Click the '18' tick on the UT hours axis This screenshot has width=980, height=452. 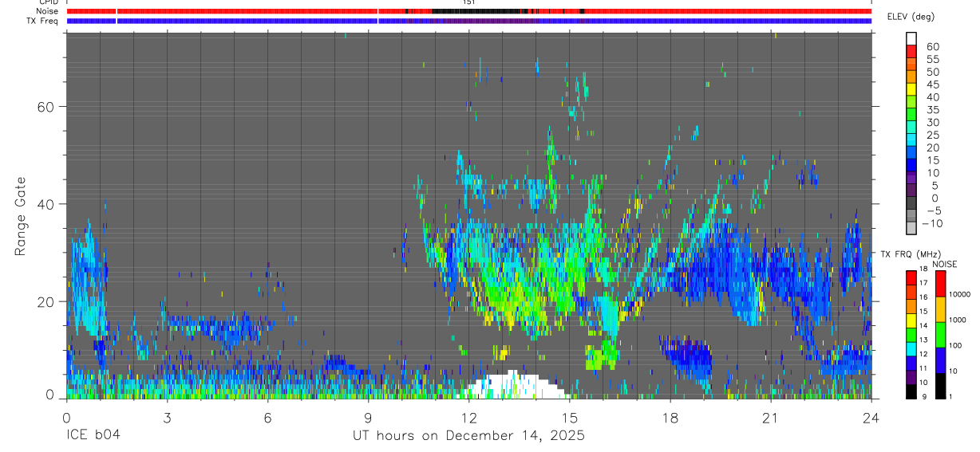(670, 417)
